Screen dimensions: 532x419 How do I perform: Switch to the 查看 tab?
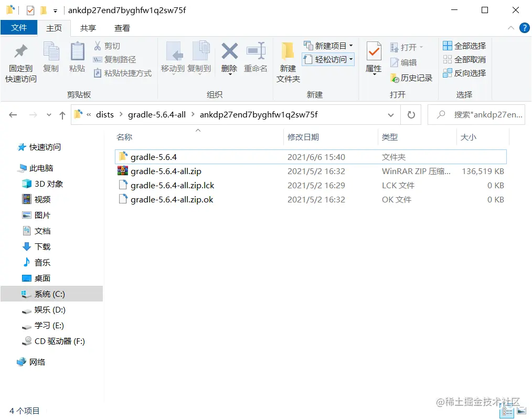coord(122,28)
